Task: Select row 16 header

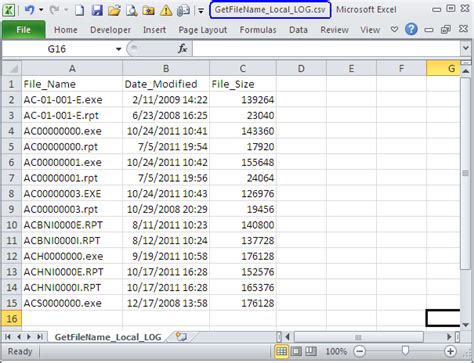Action: tap(12, 319)
